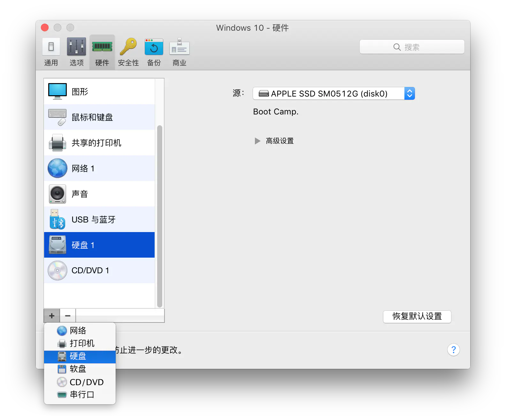Click the 鼠标和键盘 text label
The height and width of the screenshot is (420, 506).
92,117
